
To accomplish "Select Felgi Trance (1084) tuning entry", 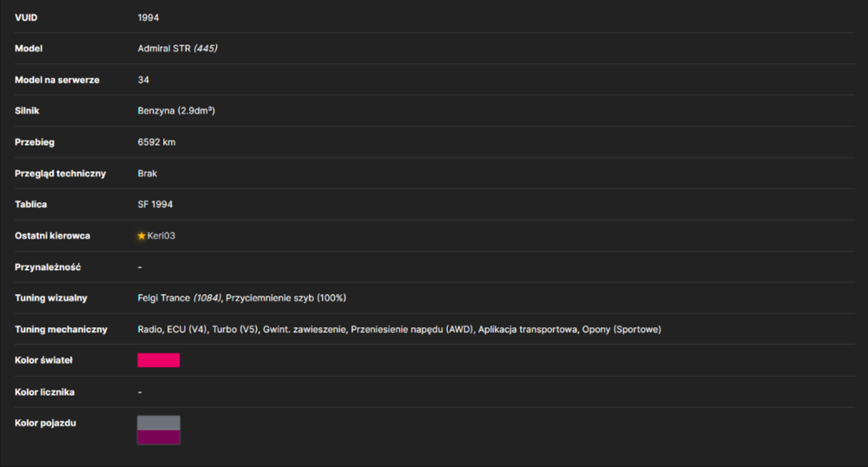I will click(x=180, y=298).
